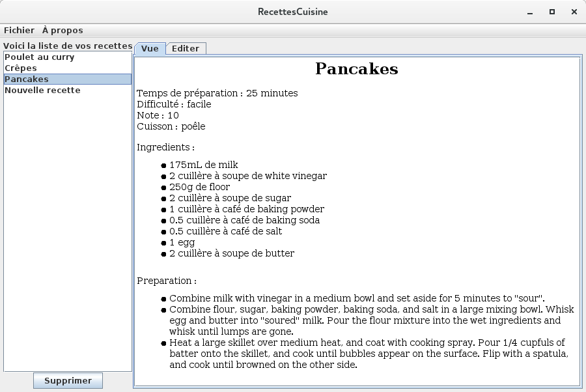Screen dimensions: 586x392
Task: Click the Pancakes recipe title heading
Action: click(357, 69)
